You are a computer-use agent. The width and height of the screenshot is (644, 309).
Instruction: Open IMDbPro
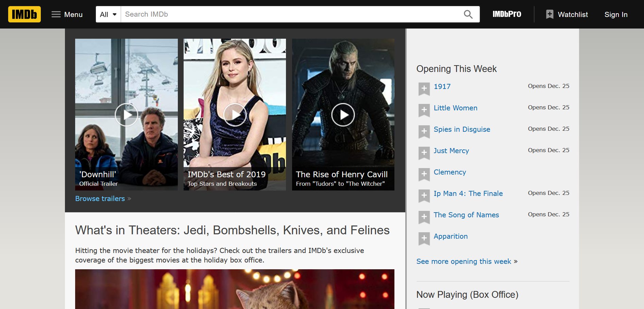[x=507, y=14]
